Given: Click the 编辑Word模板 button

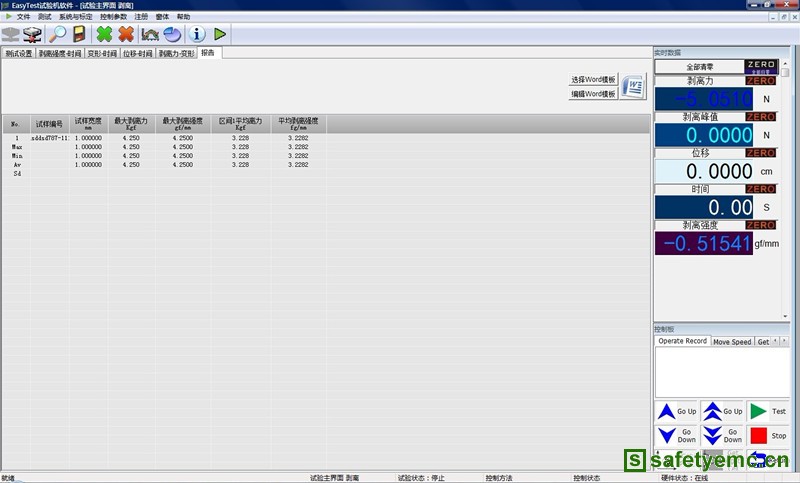Looking at the screenshot, I should pos(593,94).
